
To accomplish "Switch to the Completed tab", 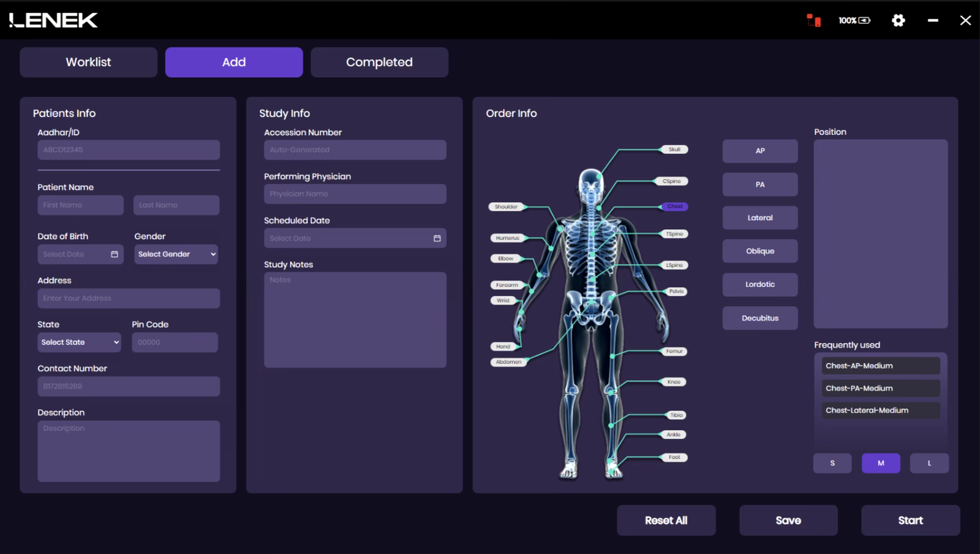I will tap(380, 62).
